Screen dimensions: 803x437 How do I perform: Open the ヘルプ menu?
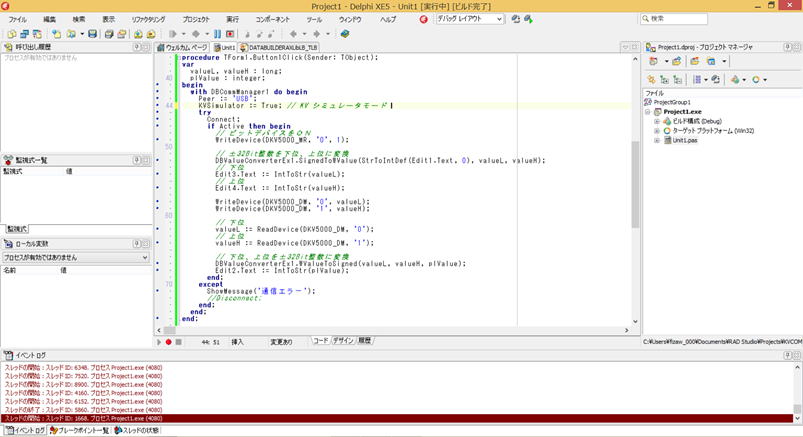click(388, 19)
